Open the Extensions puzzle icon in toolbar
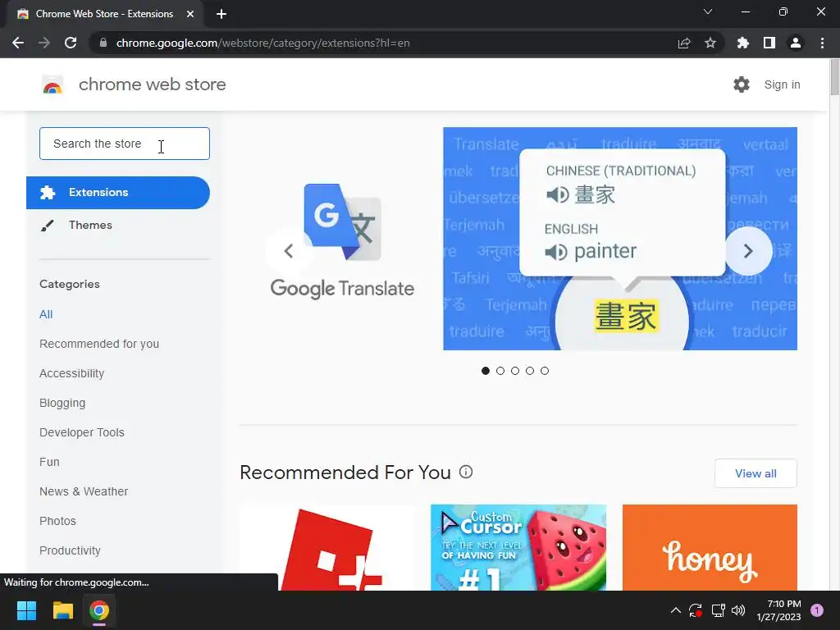 click(742, 43)
